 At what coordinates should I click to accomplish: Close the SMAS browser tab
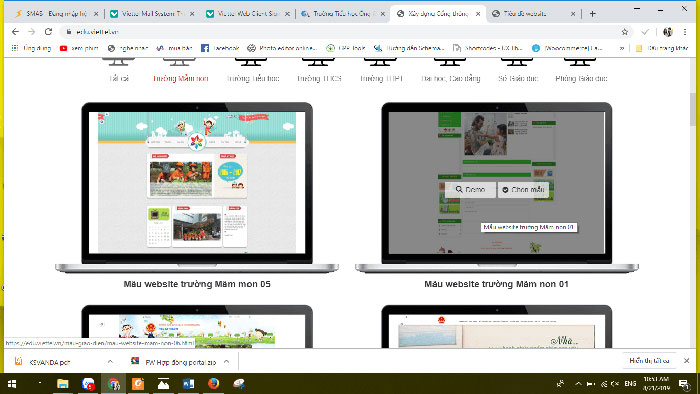tap(96, 14)
